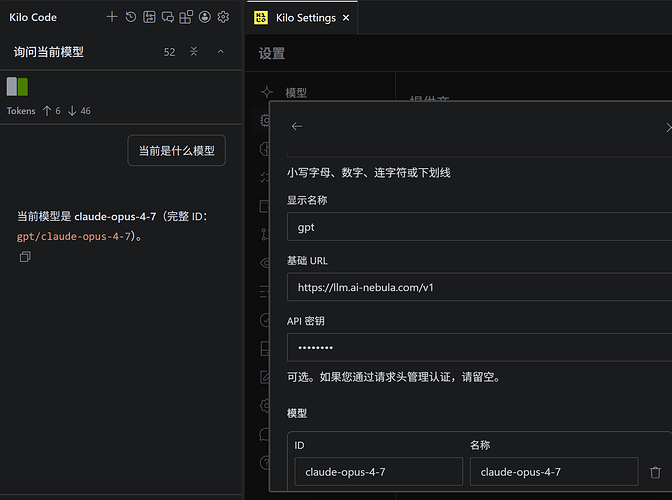Click the condense context icon next to 52
Image resolution: width=672 pixels, height=500 pixels.
tap(194, 52)
